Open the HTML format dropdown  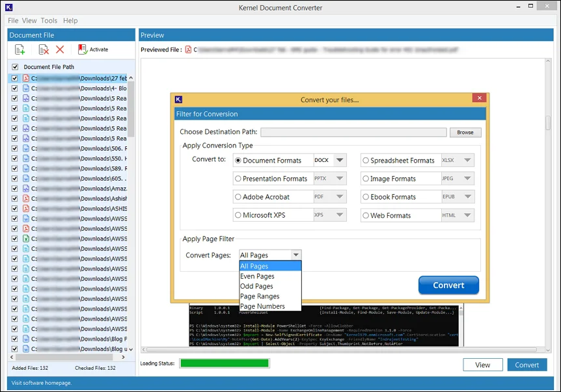(468, 215)
